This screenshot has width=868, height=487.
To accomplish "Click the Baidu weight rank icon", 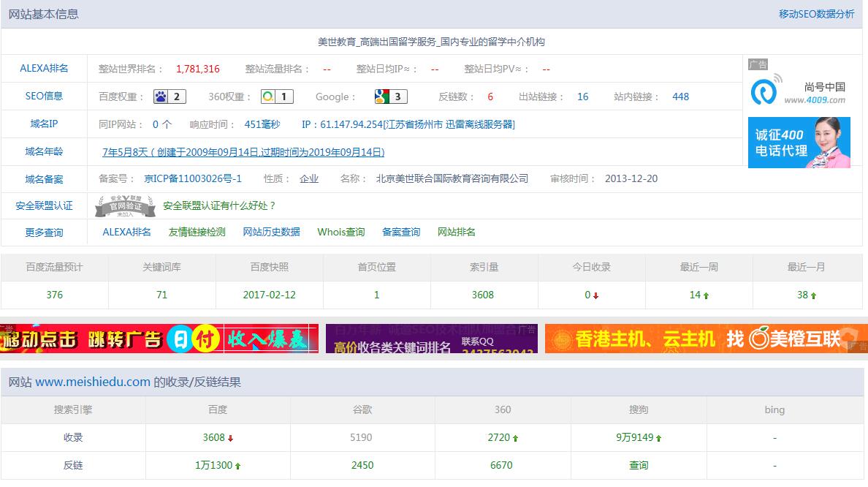I will (x=169, y=96).
